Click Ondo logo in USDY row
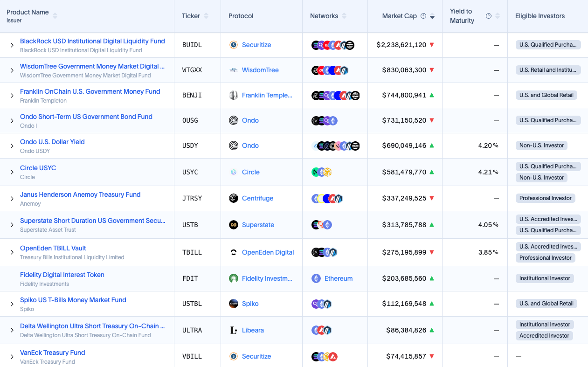588x367 pixels. (234, 145)
